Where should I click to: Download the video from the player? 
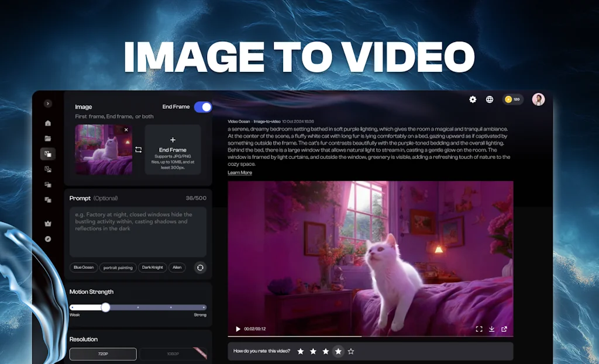[491, 329]
